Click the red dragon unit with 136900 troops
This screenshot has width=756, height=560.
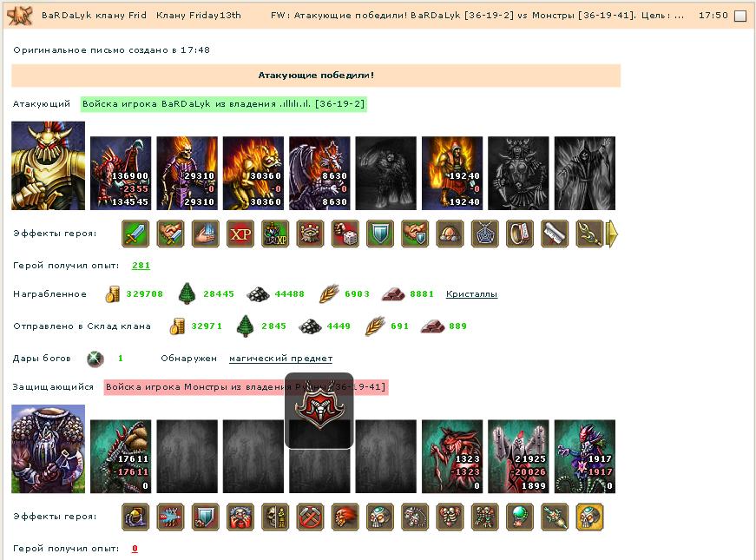(x=121, y=173)
